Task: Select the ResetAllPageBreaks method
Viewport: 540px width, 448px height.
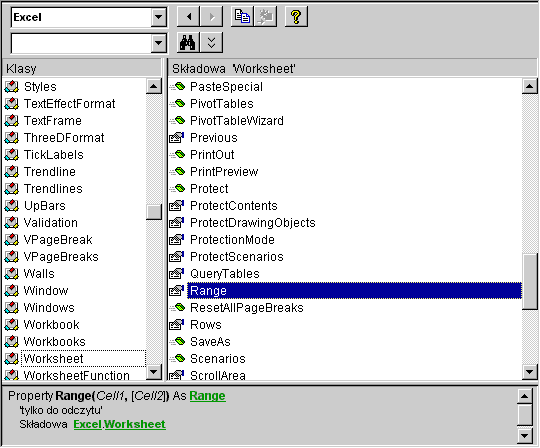Action: [247, 308]
